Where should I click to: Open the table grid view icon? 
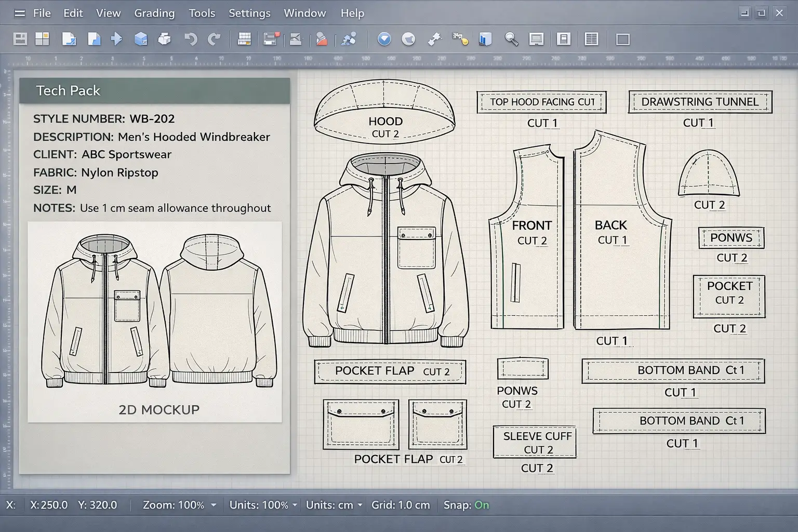591,39
